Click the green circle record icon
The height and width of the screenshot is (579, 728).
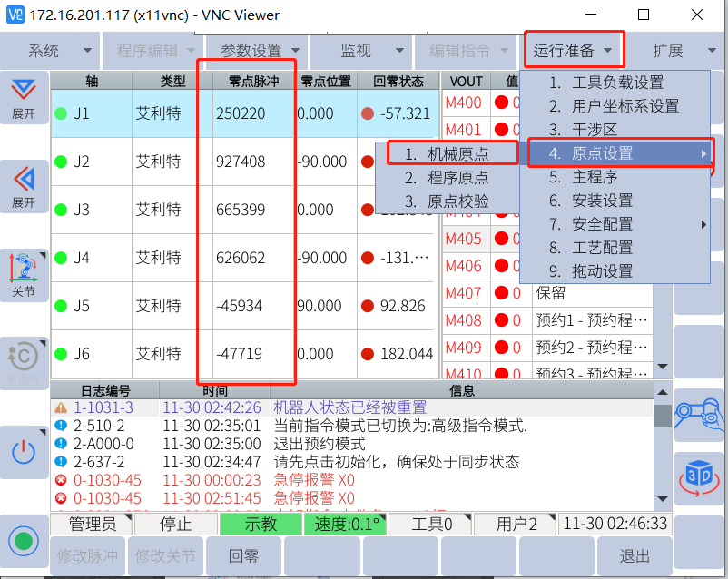24,542
